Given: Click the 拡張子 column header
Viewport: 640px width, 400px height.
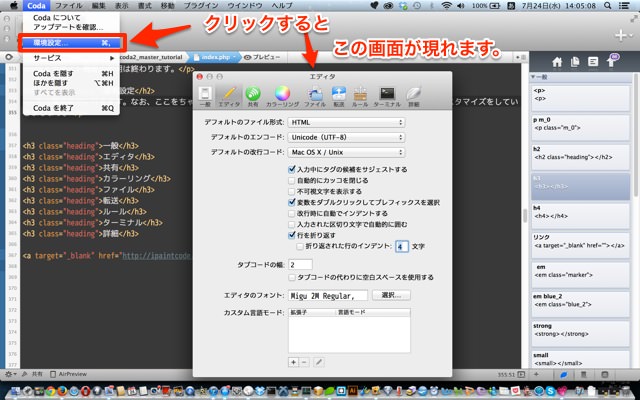Looking at the screenshot, I should coord(311,312).
